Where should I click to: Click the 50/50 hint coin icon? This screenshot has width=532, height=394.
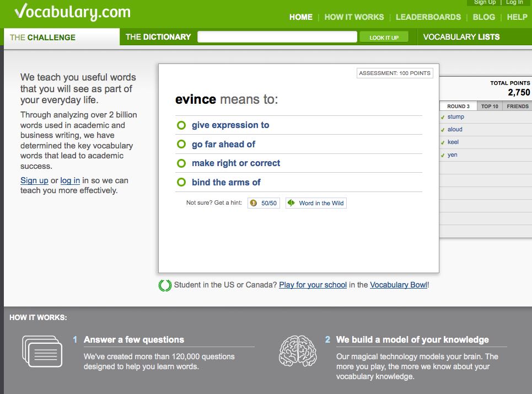[254, 203]
